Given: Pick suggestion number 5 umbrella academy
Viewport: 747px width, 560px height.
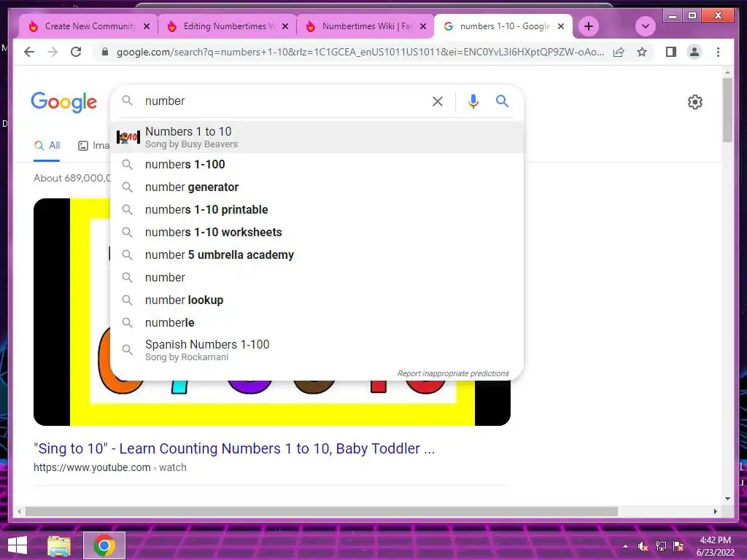Looking at the screenshot, I should (317, 254).
